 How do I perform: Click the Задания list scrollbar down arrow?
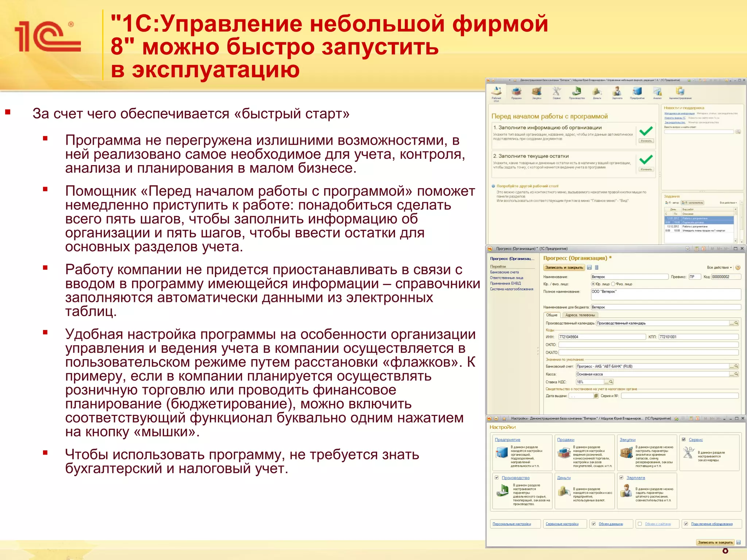735,241
